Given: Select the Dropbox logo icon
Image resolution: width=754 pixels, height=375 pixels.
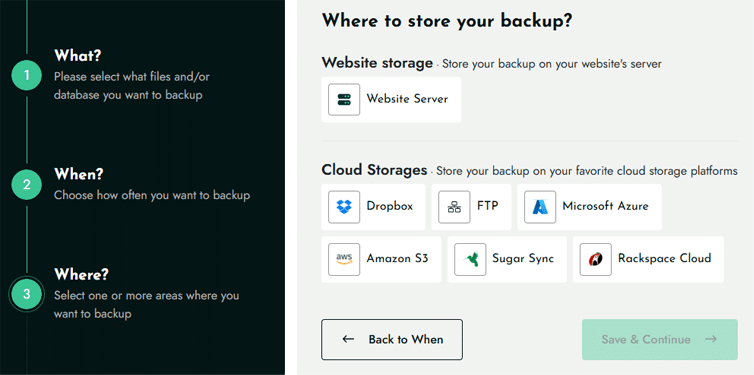Looking at the screenshot, I should pyautogui.click(x=344, y=207).
